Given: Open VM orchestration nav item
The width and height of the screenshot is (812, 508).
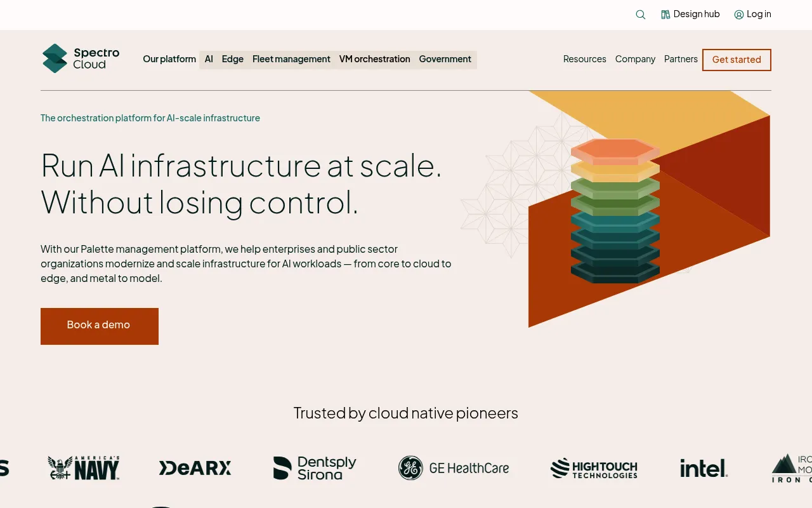Looking at the screenshot, I should point(375,59).
